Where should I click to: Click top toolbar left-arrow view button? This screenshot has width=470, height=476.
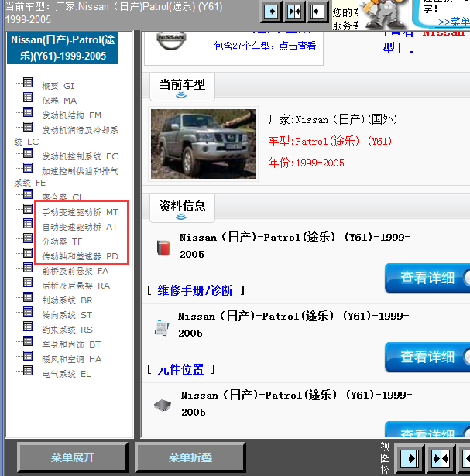click(x=317, y=12)
